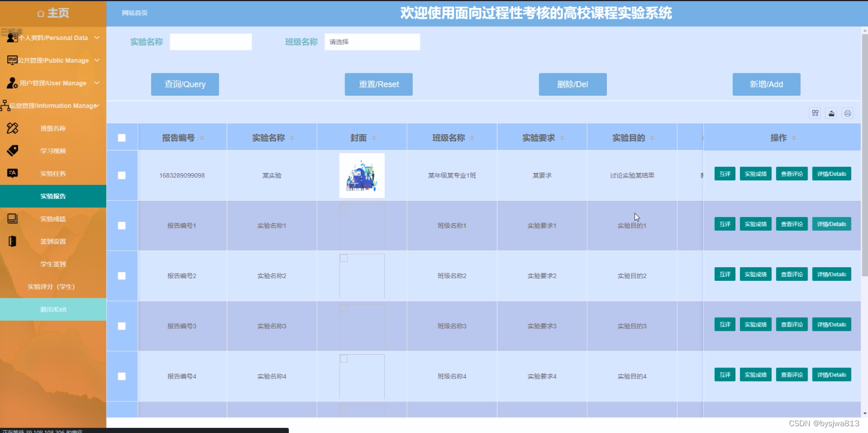Click the Information Manage hierarchy icon
This screenshot has width=868, height=433.
[x=6, y=105]
